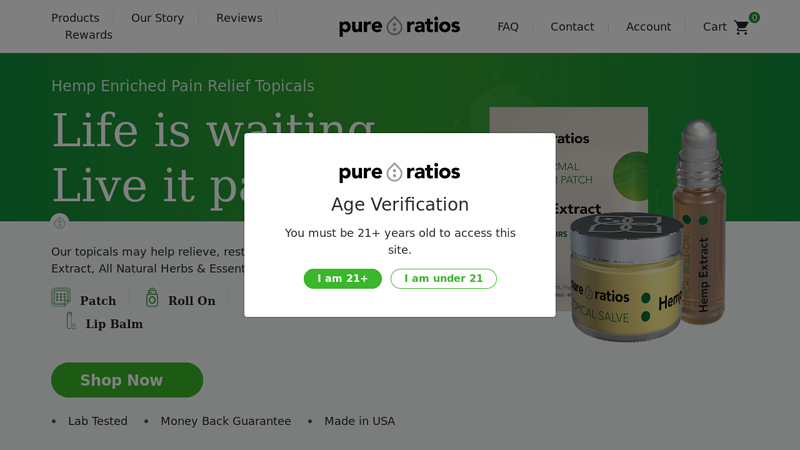This screenshot has width=800, height=450.
Task: Click the Age Verification heading
Action: click(400, 205)
